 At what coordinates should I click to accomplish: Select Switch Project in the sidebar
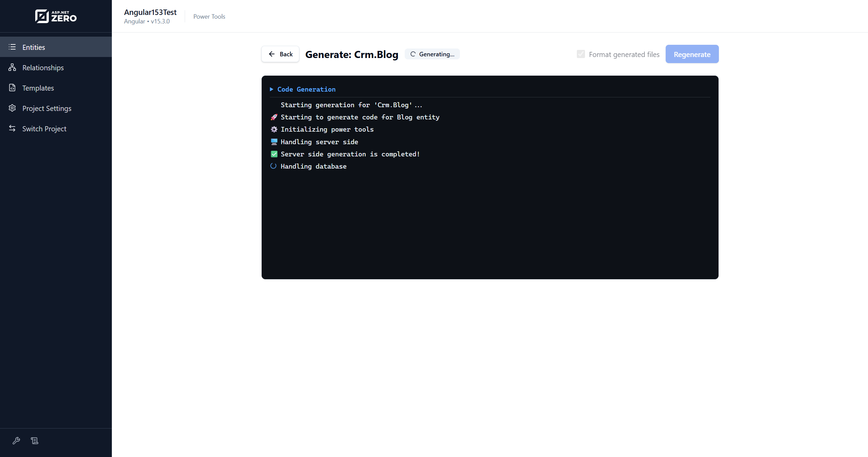pyautogui.click(x=56, y=129)
